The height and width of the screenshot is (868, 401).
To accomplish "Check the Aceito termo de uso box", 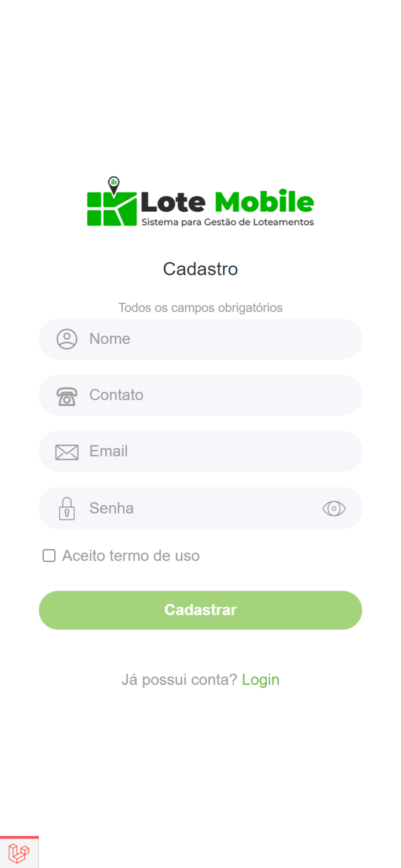I will tap(49, 556).
